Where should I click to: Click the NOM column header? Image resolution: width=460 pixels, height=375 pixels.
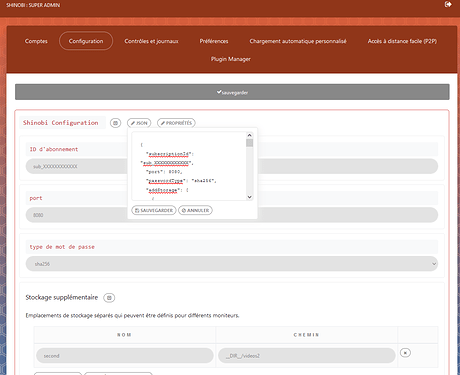[124, 335]
